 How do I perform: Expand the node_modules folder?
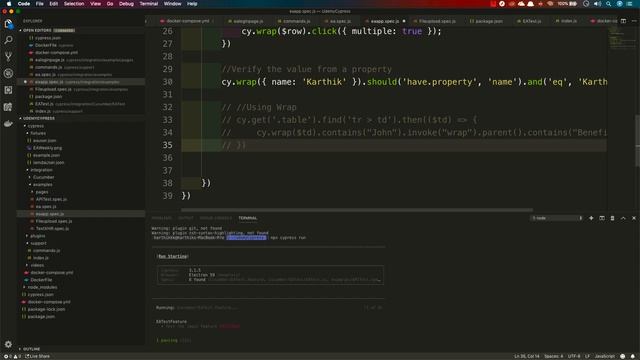[42, 287]
